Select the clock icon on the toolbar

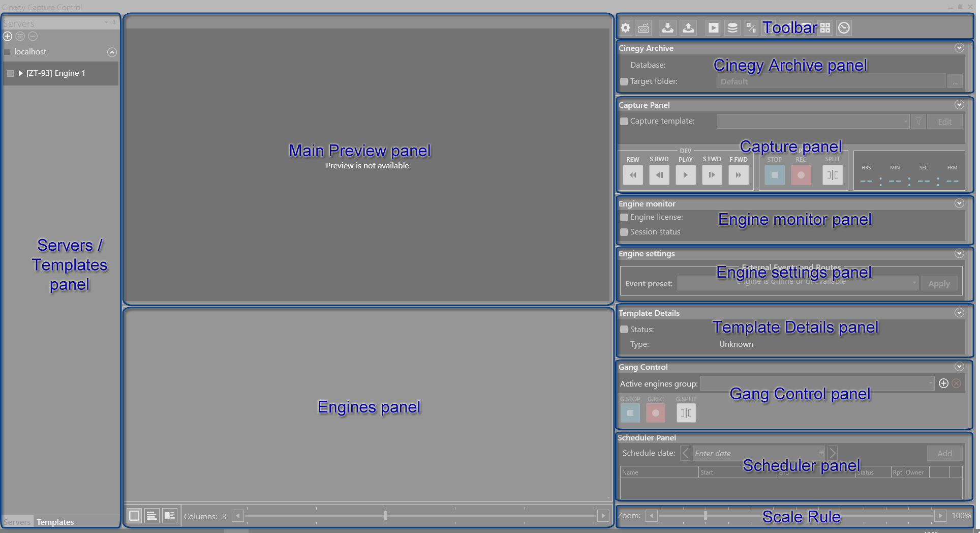click(x=844, y=28)
